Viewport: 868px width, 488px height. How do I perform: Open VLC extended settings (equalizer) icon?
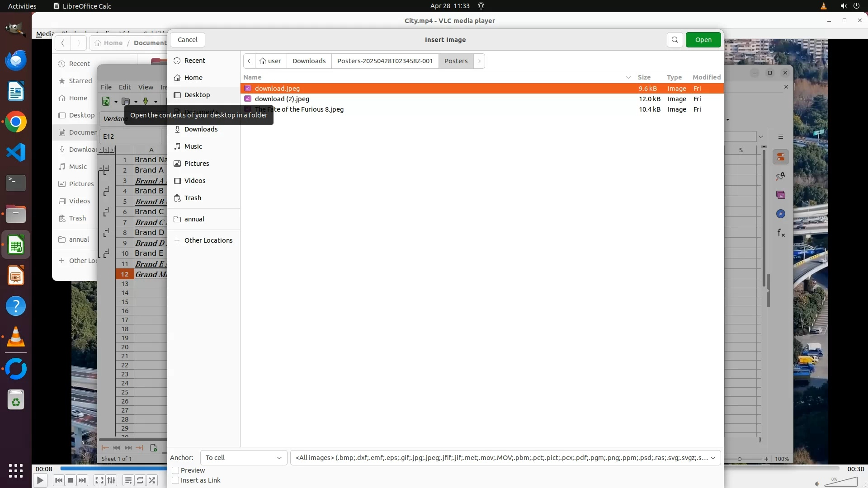pos(112,480)
